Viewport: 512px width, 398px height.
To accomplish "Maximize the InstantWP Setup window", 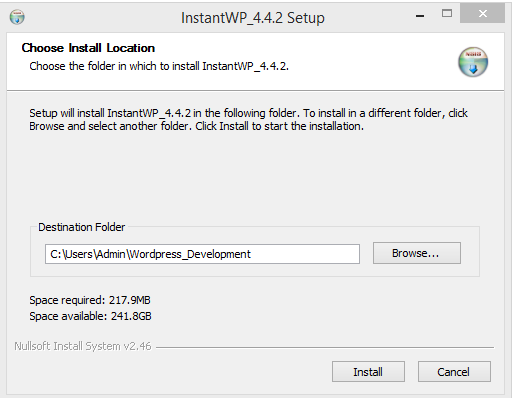I will pyautogui.click(x=447, y=13).
